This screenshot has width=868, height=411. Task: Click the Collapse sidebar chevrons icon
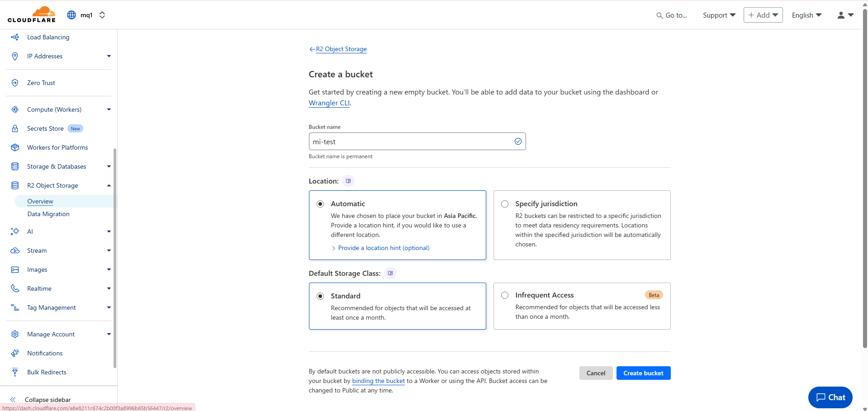pyautogui.click(x=13, y=400)
